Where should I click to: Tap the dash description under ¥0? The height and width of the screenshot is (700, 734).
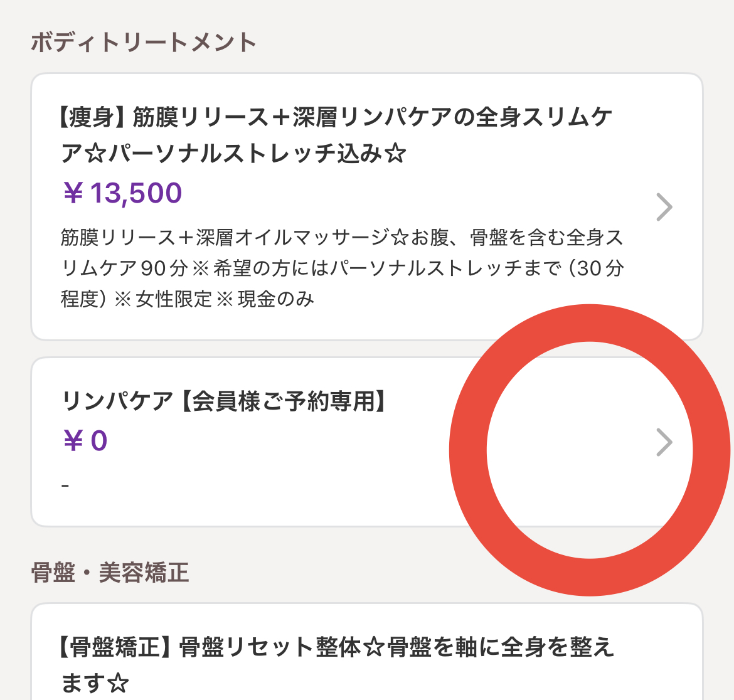pyautogui.click(x=65, y=485)
